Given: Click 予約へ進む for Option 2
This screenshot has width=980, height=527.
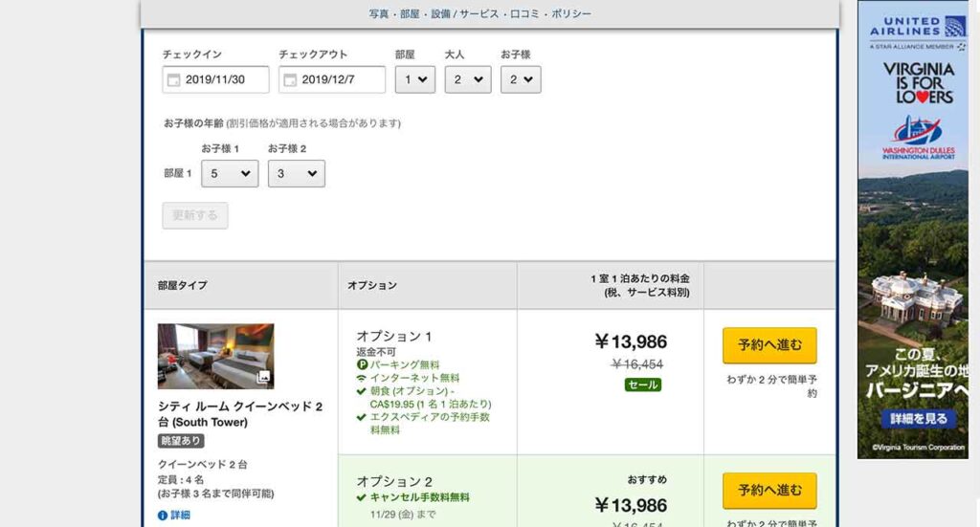Looking at the screenshot, I should click(769, 491).
